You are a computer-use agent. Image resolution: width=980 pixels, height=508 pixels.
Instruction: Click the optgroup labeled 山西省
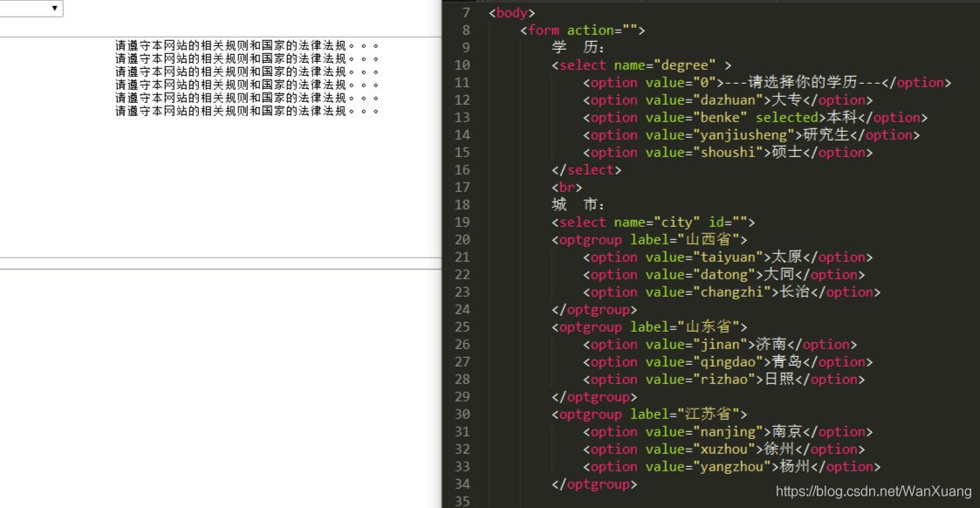(x=649, y=239)
